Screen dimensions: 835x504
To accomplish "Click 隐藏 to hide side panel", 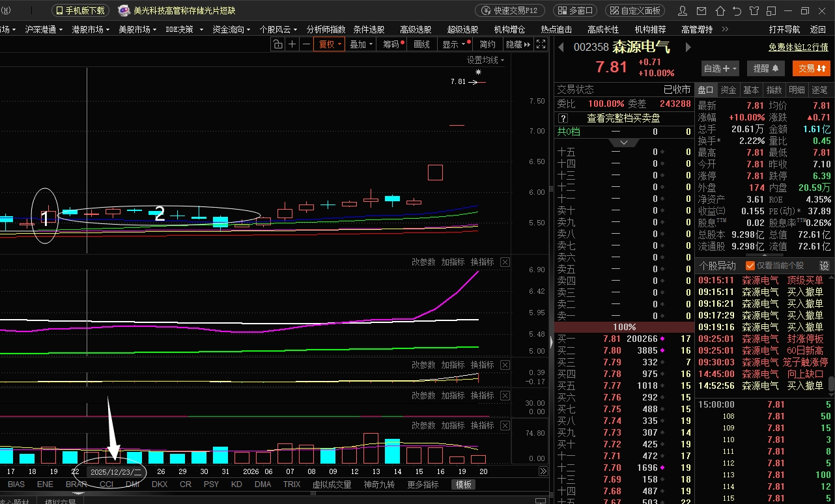I will tap(518, 44).
